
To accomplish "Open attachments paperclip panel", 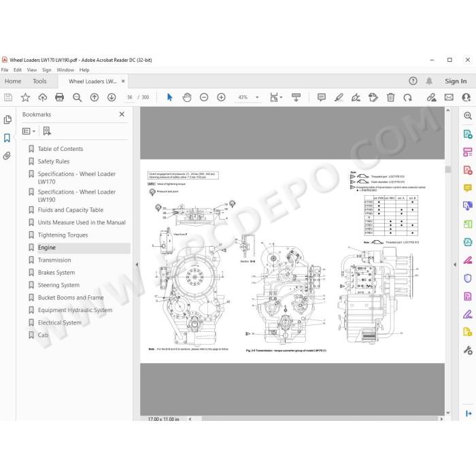I will (x=7, y=156).
